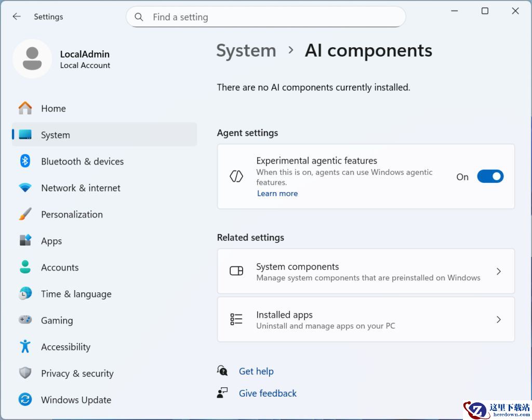The width and height of the screenshot is (532, 420).
Task: Click the Bluetooth & devices icon
Action: tap(25, 161)
